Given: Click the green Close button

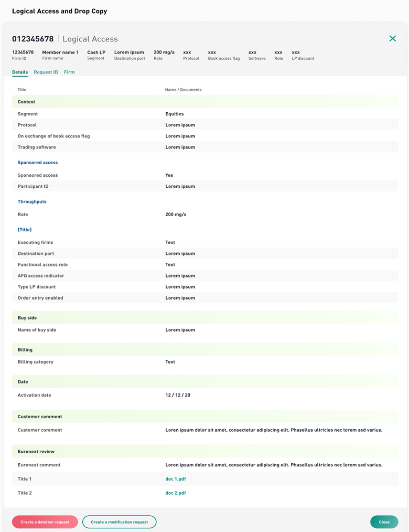Looking at the screenshot, I should [384, 522].
